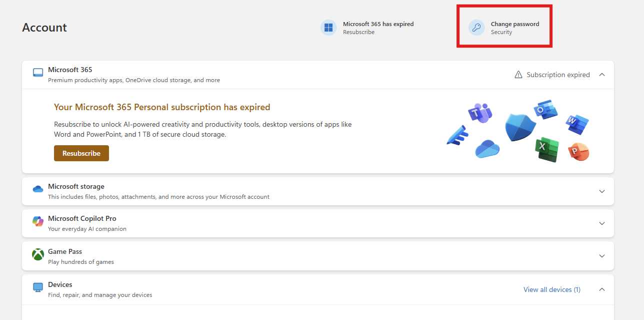Click the Microsoft storage section title
Viewport: 644px width, 320px height.
coord(76,186)
